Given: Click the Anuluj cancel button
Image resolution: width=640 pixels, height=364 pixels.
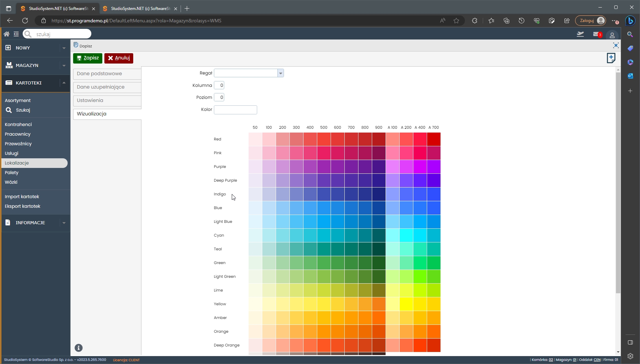Looking at the screenshot, I should point(119,58).
